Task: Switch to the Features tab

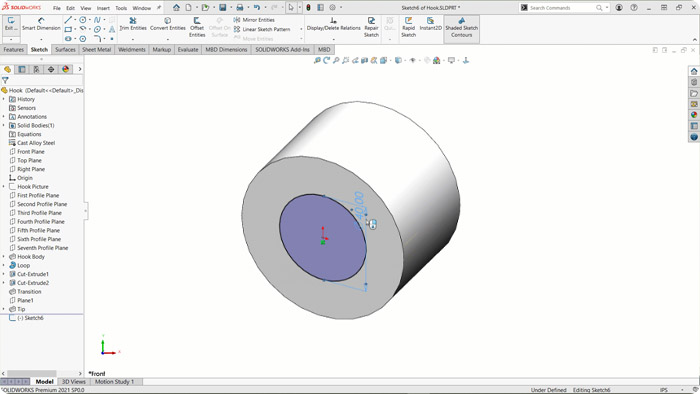Action: point(13,50)
